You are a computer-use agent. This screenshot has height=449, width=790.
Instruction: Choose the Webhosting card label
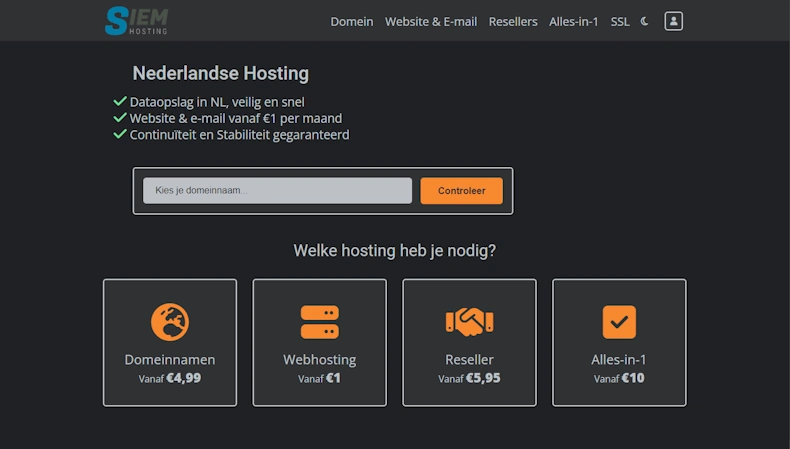coord(319,360)
